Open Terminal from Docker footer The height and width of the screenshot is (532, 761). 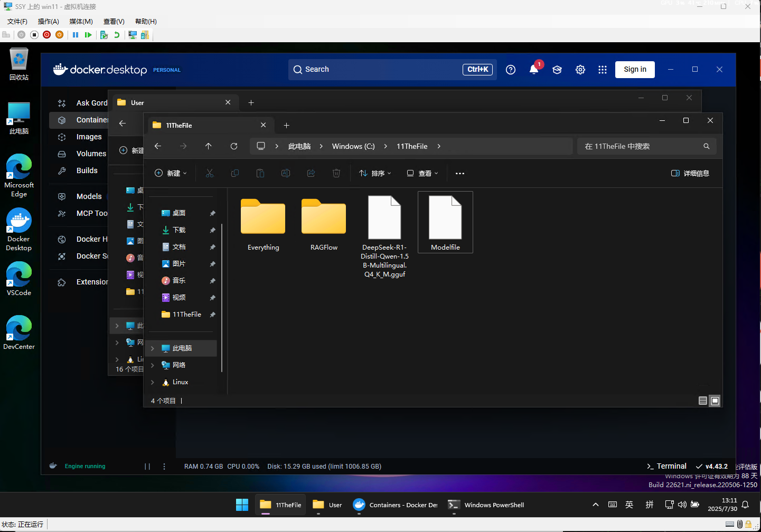(x=666, y=467)
